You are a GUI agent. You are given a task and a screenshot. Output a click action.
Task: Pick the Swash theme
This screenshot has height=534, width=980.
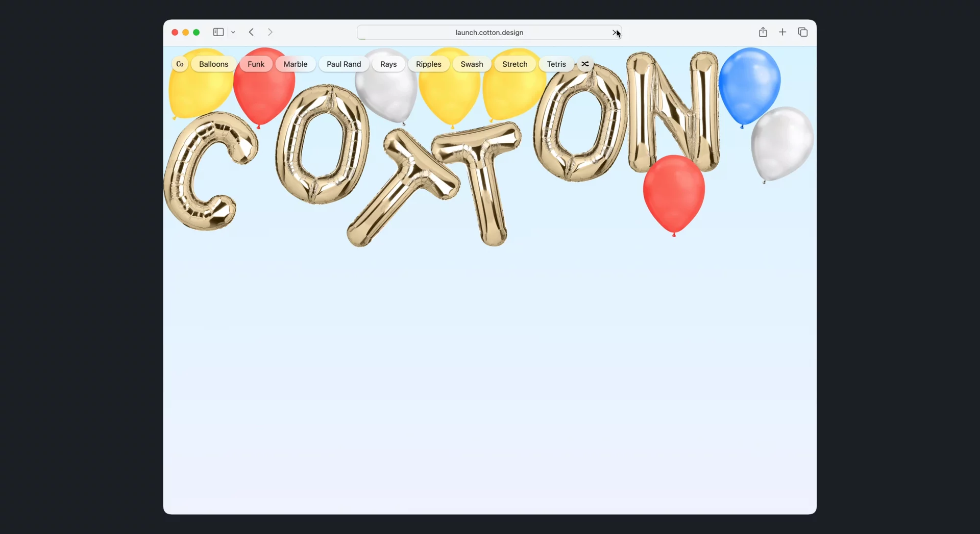(x=471, y=64)
